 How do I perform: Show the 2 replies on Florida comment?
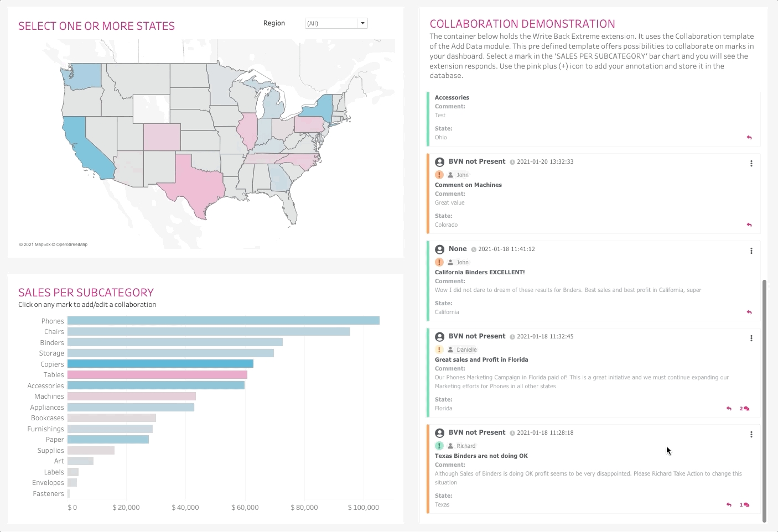(745, 409)
